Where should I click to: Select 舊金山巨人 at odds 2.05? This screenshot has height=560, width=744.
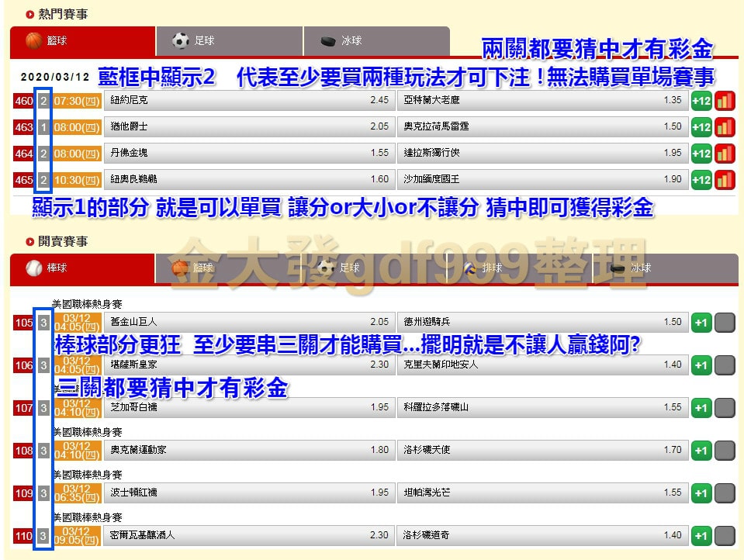[x=248, y=322]
